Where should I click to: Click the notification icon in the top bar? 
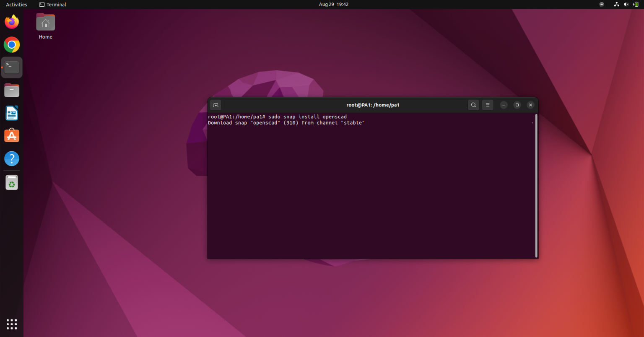coord(601,4)
